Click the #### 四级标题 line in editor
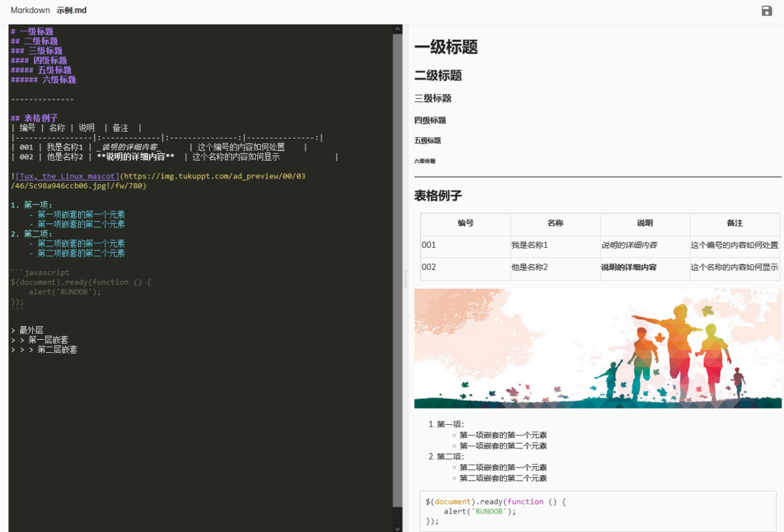This screenshot has height=532, width=784. click(x=38, y=60)
